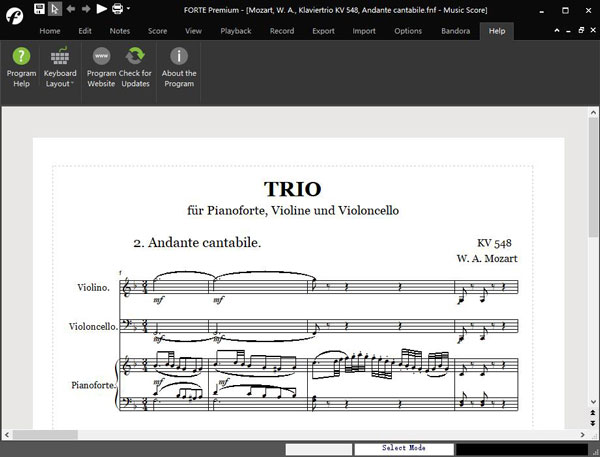Open the quick access toolbar dropdown arrow
The height and width of the screenshot is (457, 600).
pyautogui.click(x=128, y=8)
